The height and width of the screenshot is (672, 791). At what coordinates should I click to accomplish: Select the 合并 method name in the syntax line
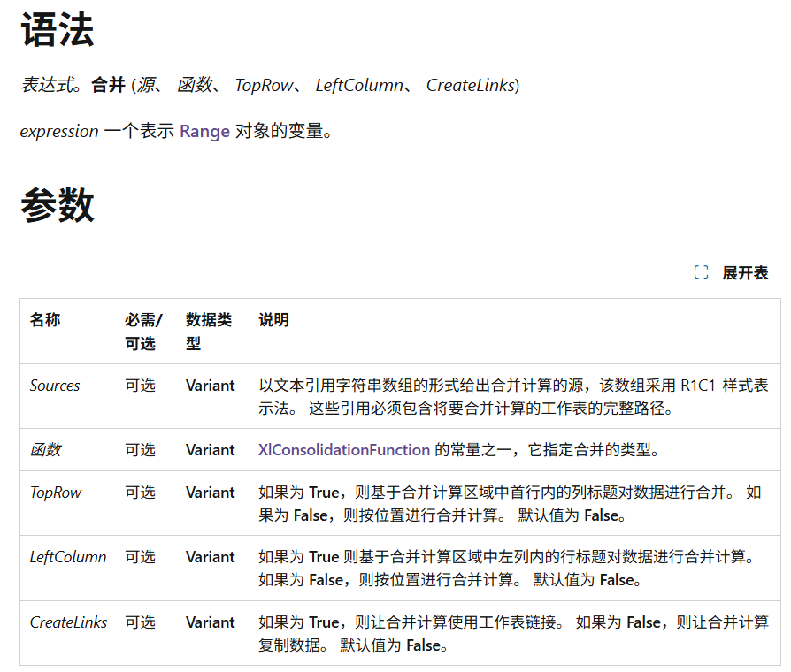[x=107, y=85]
